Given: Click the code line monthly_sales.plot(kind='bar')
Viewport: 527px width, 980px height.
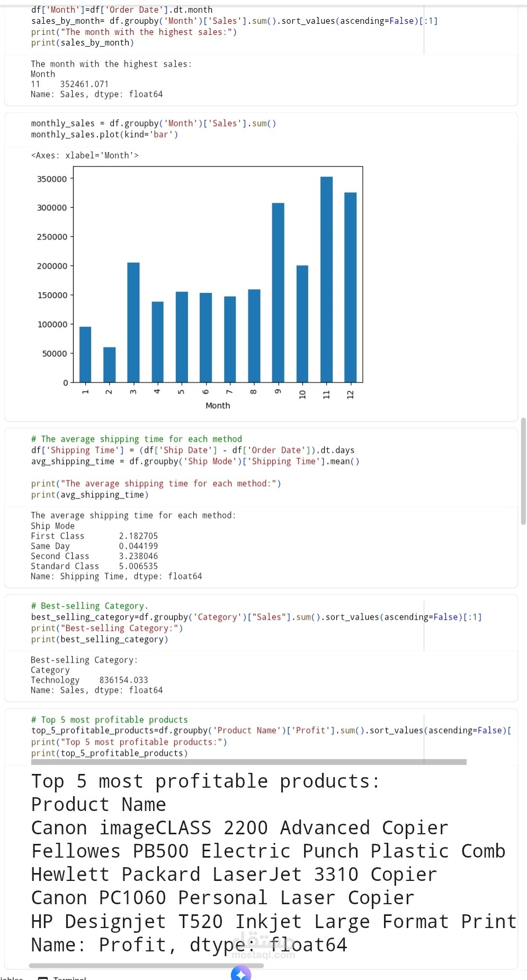Looking at the screenshot, I should coord(104,135).
